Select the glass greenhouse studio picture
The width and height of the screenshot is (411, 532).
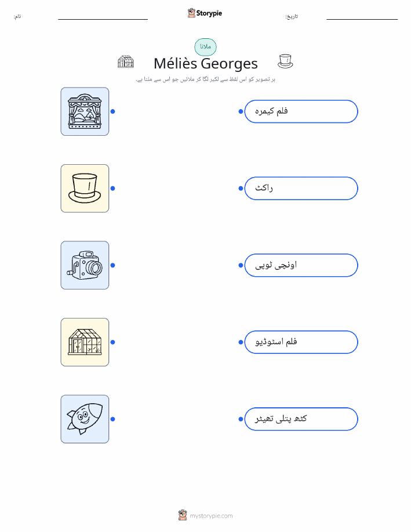click(x=85, y=342)
